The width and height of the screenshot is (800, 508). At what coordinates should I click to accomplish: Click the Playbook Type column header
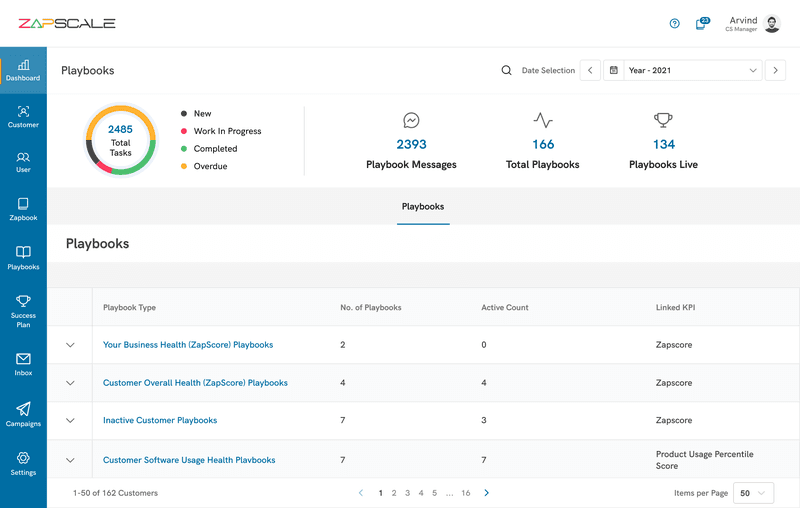pyautogui.click(x=130, y=308)
